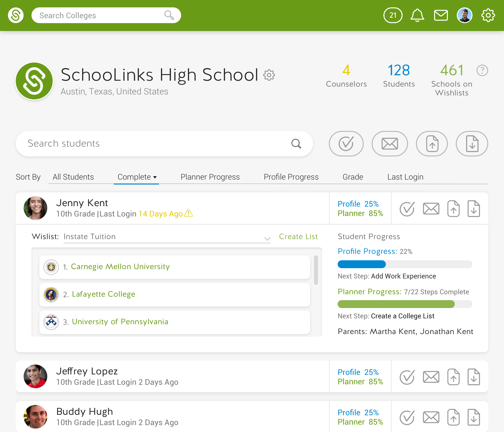Screen dimensions: 504x432
Task: Click the search students magnifier icon
Action: tap(296, 144)
